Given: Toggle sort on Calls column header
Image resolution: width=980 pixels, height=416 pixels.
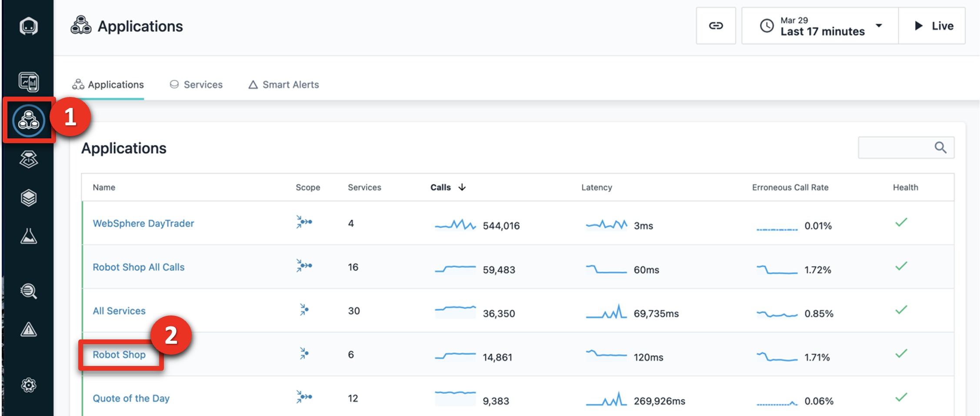Looking at the screenshot, I should click(448, 187).
